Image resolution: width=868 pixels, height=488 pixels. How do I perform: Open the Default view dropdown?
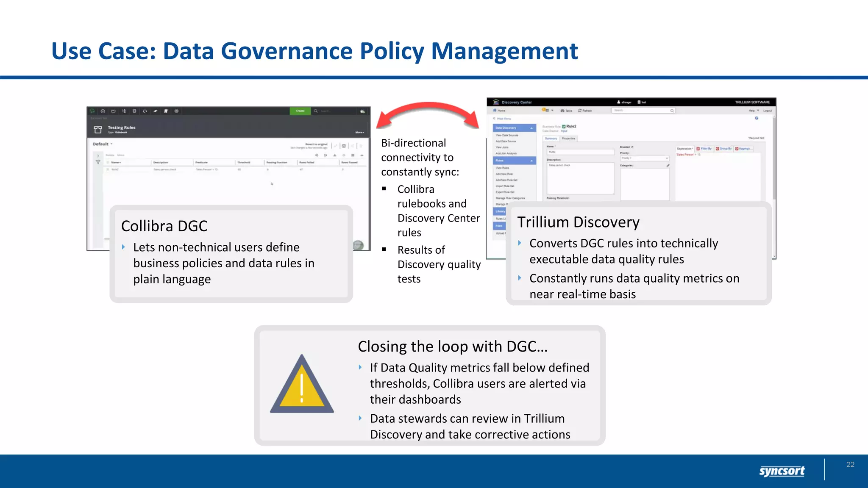click(x=103, y=144)
